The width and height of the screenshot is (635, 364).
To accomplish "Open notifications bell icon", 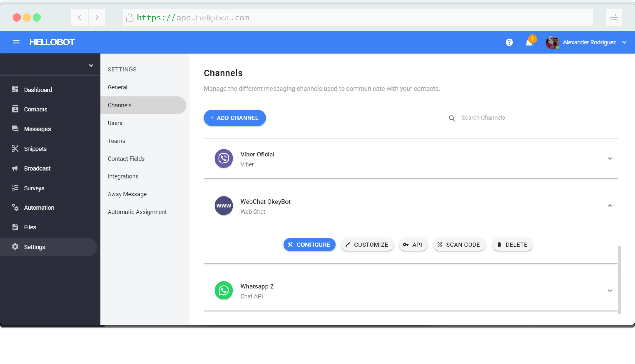I will point(529,43).
